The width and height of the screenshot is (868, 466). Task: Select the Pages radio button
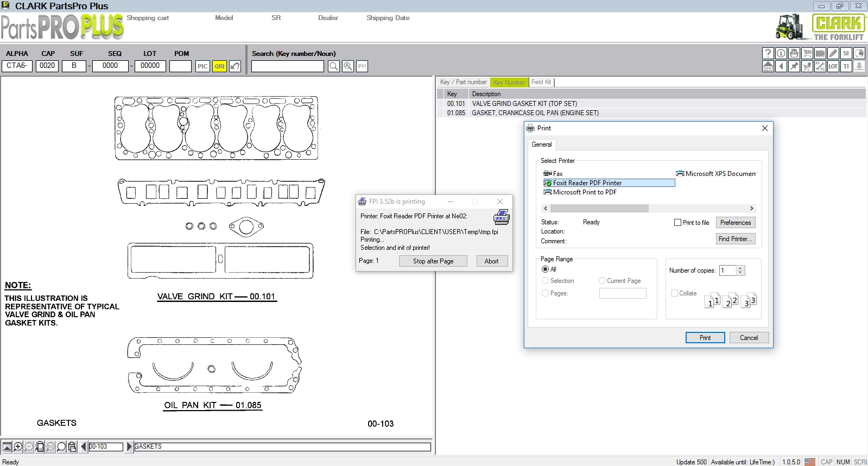545,293
